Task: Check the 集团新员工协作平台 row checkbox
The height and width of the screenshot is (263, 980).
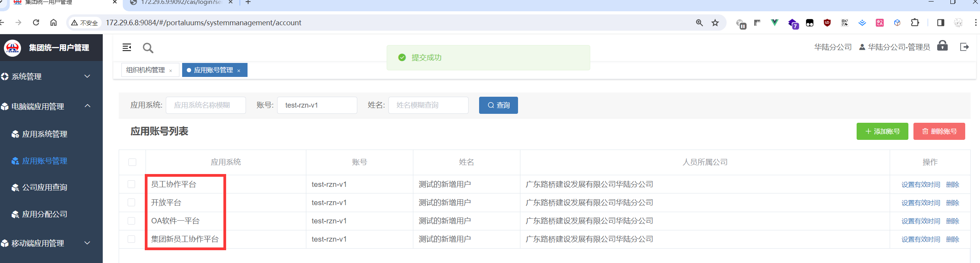Action: tap(132, 239)
